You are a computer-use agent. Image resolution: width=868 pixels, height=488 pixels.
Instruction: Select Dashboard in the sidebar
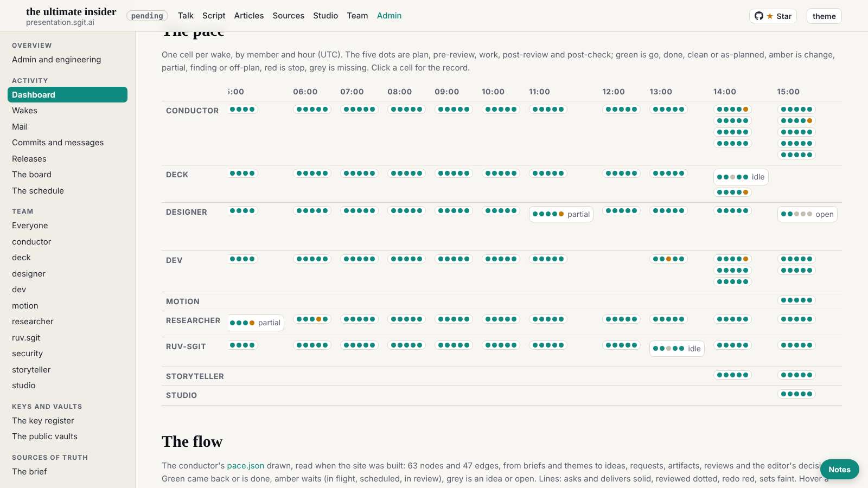67,94
